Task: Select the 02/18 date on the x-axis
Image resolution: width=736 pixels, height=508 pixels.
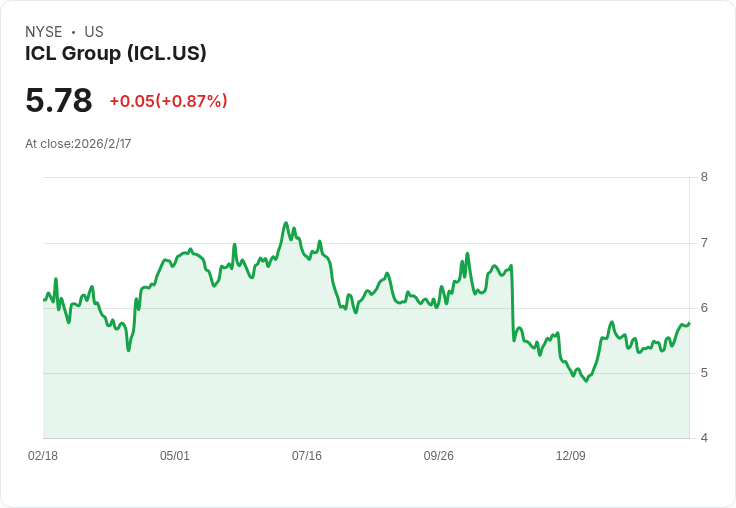Action: coord(43,456)
